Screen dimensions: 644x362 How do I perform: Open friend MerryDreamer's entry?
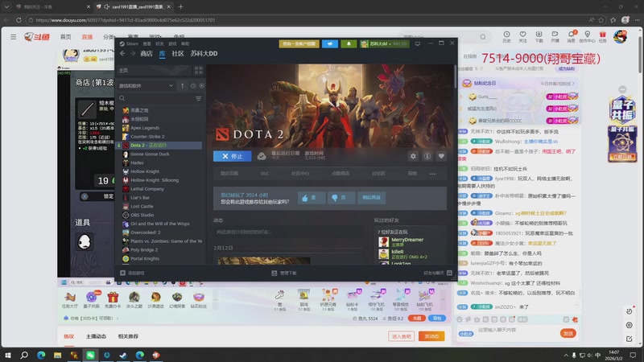(407, 242)
